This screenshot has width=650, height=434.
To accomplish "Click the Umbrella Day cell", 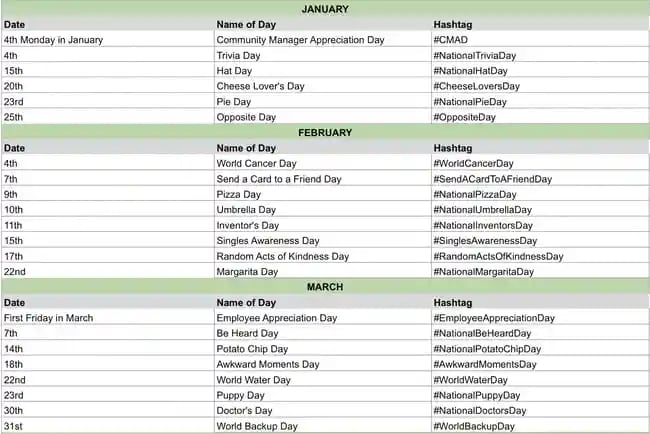I will click(x=248, y=210).
